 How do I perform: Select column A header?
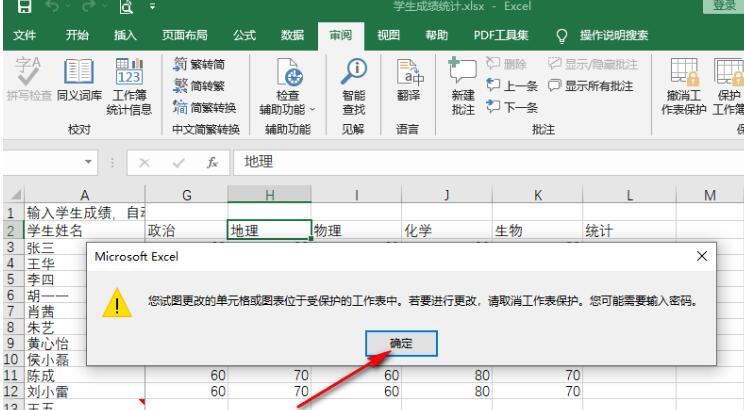(x=84, y=195)
